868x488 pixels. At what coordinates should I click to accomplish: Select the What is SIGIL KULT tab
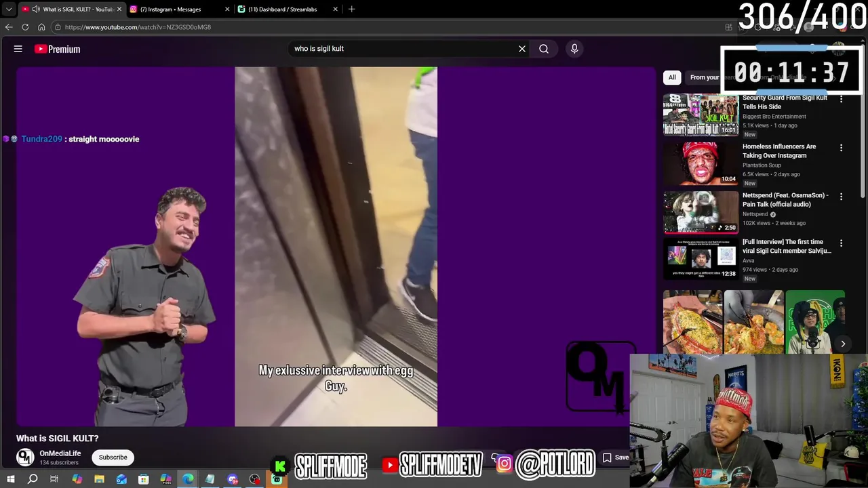pyautogui.click(x=73, y=9)
